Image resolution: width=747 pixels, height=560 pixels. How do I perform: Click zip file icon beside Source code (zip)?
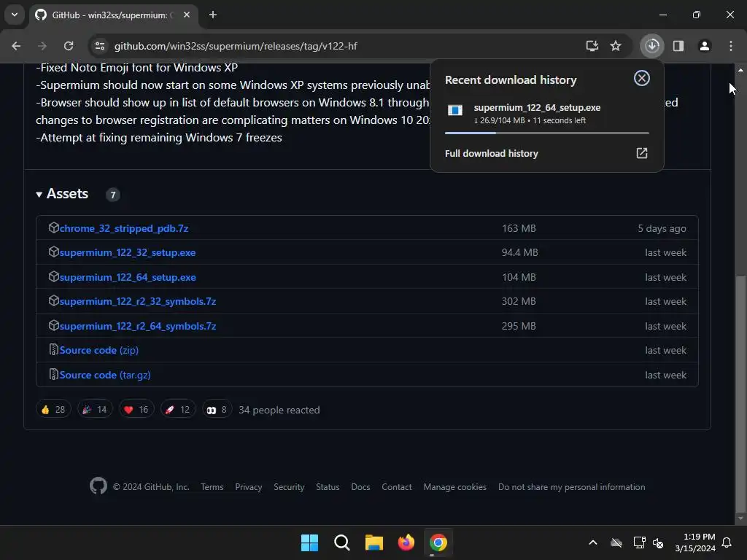pyautogui.click(x=54, y=349)
